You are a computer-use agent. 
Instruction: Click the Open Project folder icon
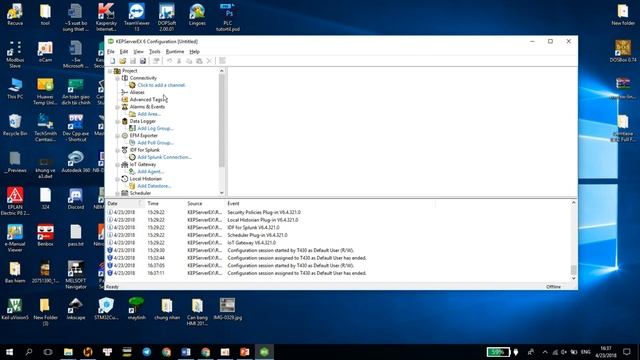tap(122, 61)
